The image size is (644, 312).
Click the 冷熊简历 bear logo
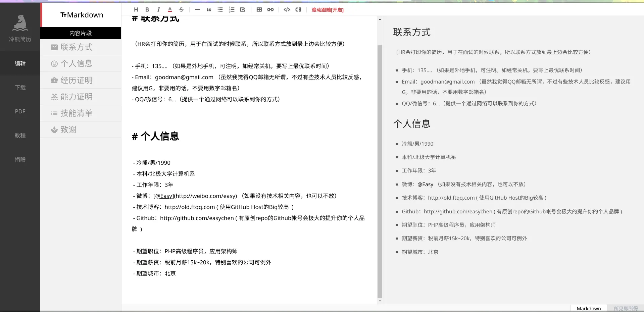20,23
